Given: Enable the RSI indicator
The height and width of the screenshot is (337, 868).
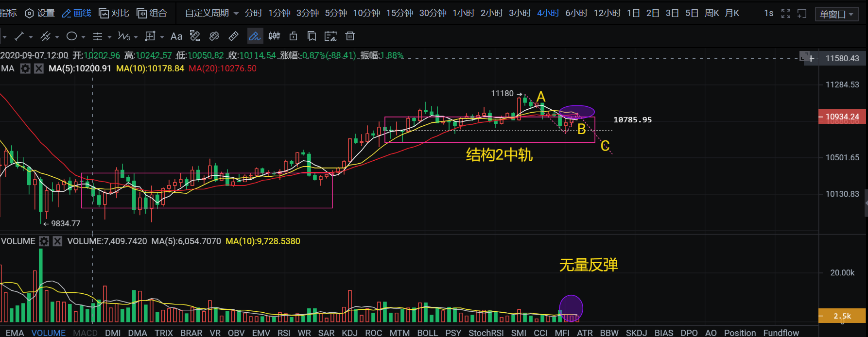Looking at the screenshot, I should tap(284, 333).
